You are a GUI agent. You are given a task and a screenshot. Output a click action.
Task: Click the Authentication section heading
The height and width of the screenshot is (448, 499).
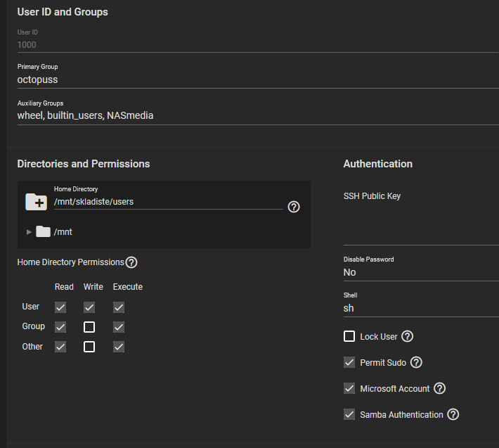click(377, 164)
